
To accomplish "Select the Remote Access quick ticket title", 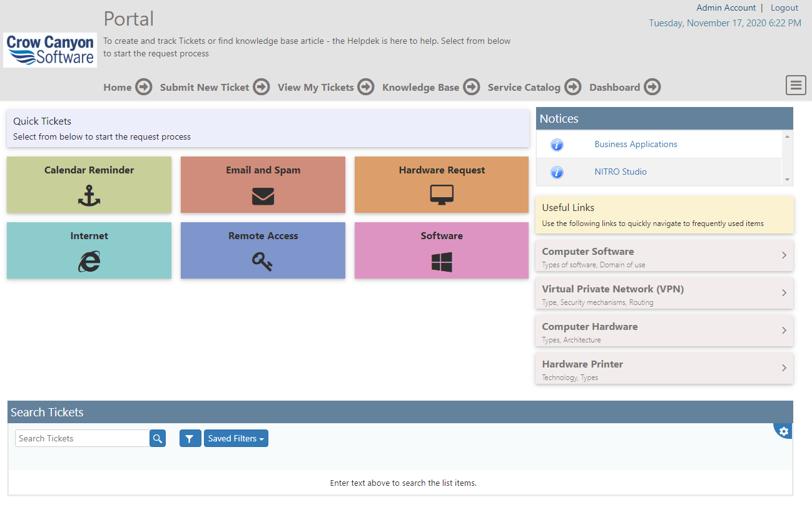I will tap(263, 235).
